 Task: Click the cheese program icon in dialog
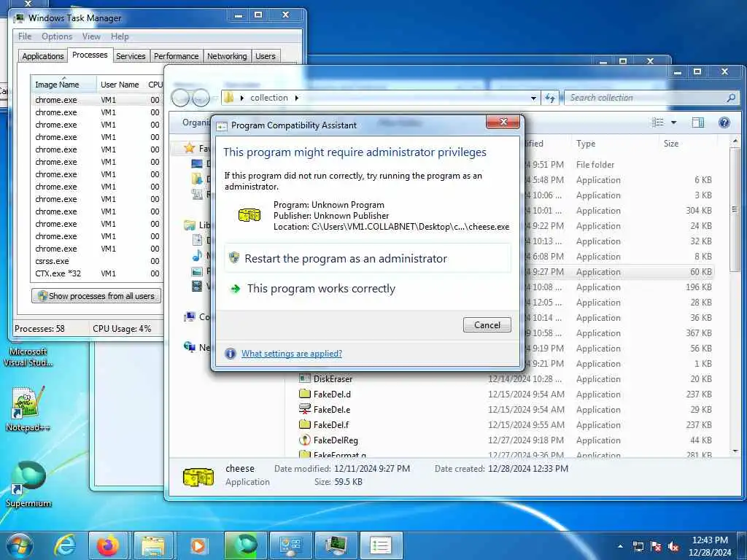(x=249, y=215)
